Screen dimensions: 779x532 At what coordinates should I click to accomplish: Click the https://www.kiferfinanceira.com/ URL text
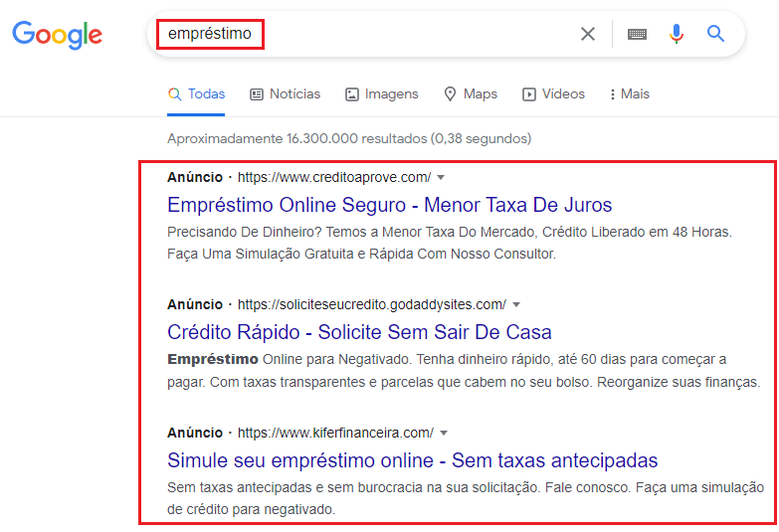[x=335, y=434]
